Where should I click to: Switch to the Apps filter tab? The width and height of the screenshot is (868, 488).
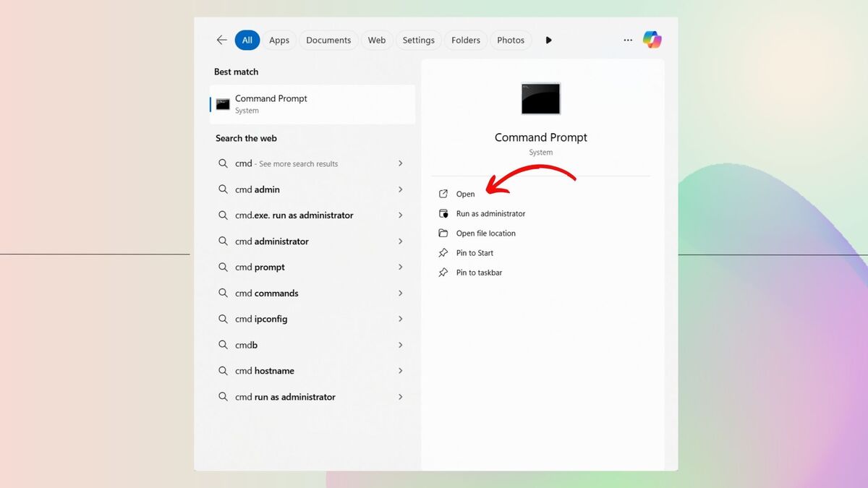pos(279,40)
